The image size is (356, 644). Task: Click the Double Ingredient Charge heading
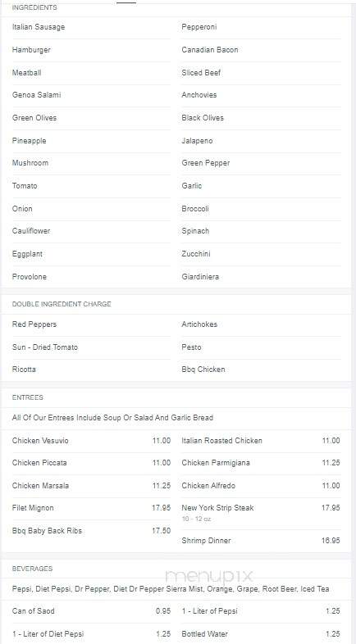click(x=62, y=304)
